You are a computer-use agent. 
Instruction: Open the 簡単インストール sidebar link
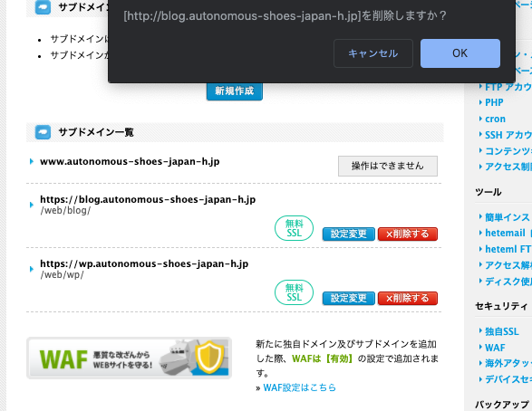[508, 217]
